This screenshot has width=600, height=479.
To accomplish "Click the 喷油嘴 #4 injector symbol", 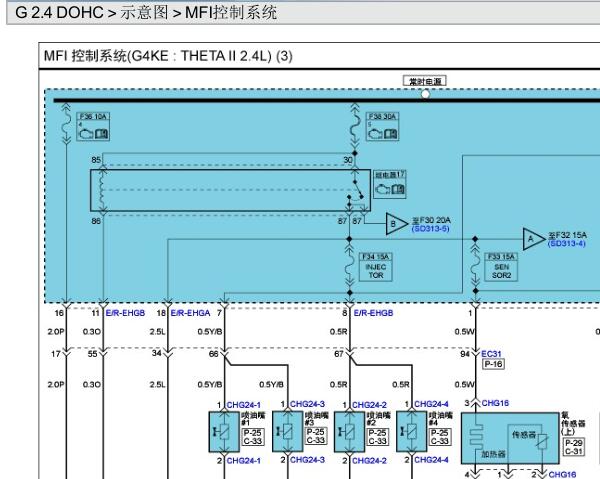I will 412,432.
